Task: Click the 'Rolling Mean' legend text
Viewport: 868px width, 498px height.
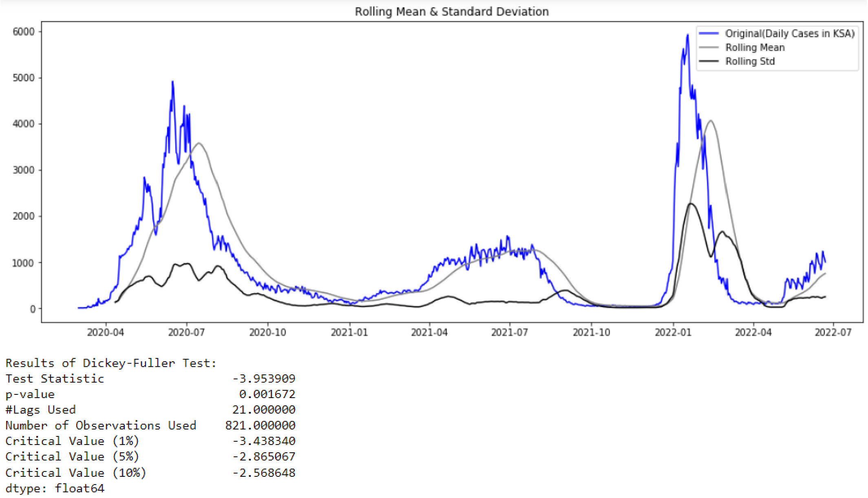Action: [755, 47]
